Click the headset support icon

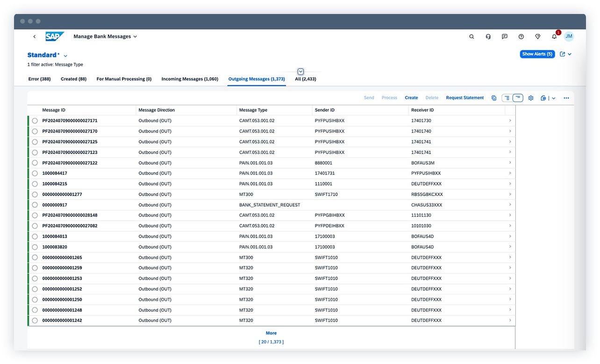tap(488, 36)
